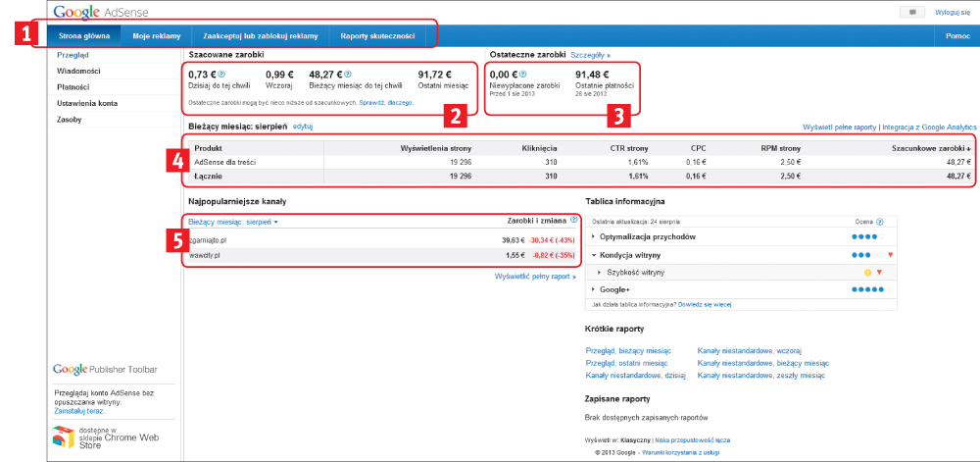The width and height of the screenshot is (980, 462).
Task: Click the Chrome Web Store icon
Action: 64,436
